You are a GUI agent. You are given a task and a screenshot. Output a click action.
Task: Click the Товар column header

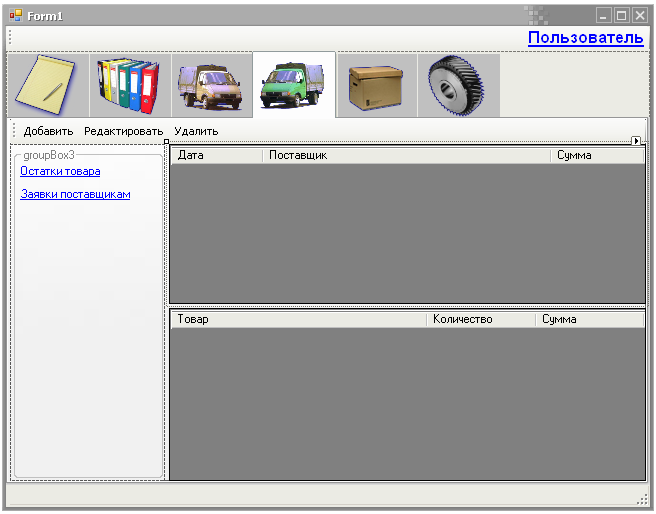[x=299, y=319]
